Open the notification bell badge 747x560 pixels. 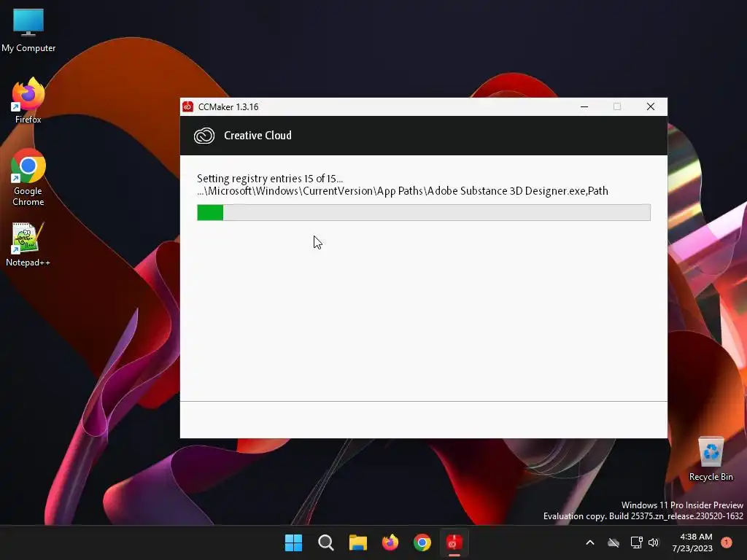(x=727, y=542)
